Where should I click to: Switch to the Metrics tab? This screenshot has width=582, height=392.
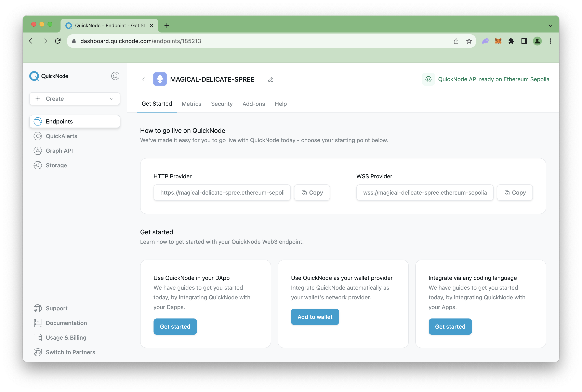point(191,104)
